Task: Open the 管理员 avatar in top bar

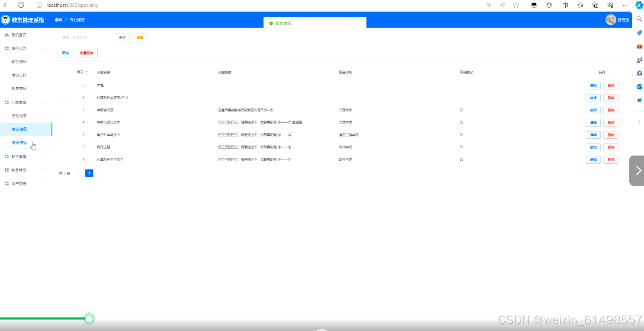Action: tap(611, 19)
